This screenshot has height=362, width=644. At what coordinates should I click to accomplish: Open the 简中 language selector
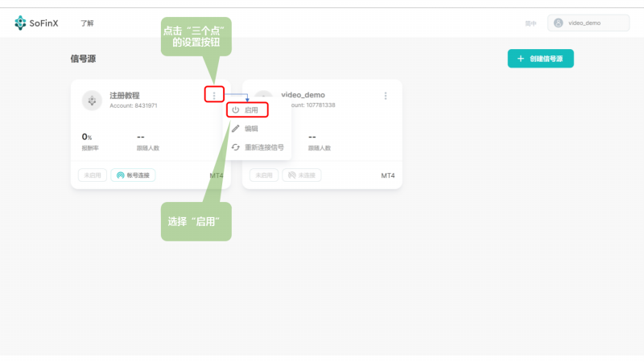tap(530, 23)
